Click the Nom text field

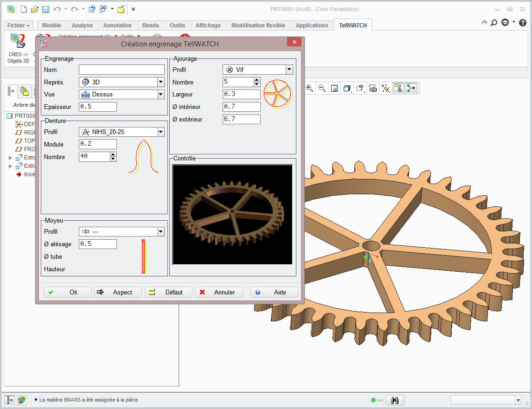(x=122, y=70)
